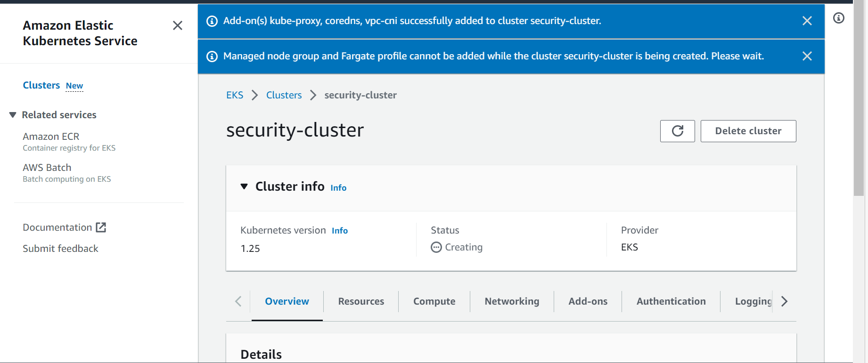Open the info help panel icon
868x363 pixels.
[x=838, y=18]
